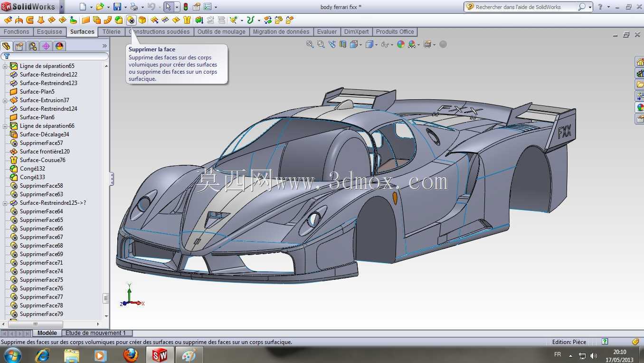The image size is (644, 363).
Task: Click the Reference Geometry tool icon
Action: [x=233, y=20]
